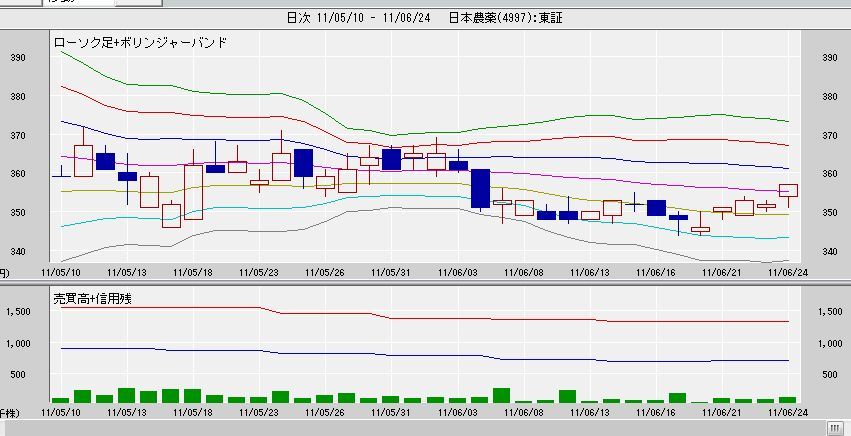Click 11/06/21 date under the candlestick chart
The width and height of the screenshot is (851, 436).
coord(722,273)
